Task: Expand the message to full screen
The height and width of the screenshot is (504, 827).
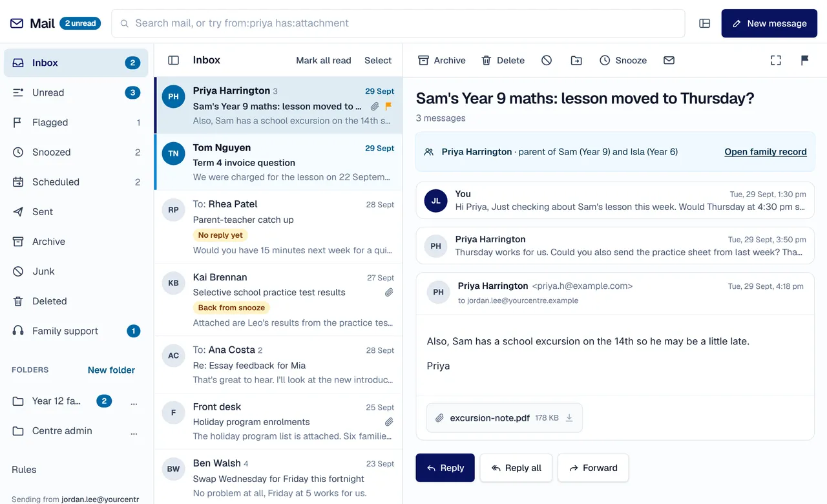Action: [x=776, y=60]
